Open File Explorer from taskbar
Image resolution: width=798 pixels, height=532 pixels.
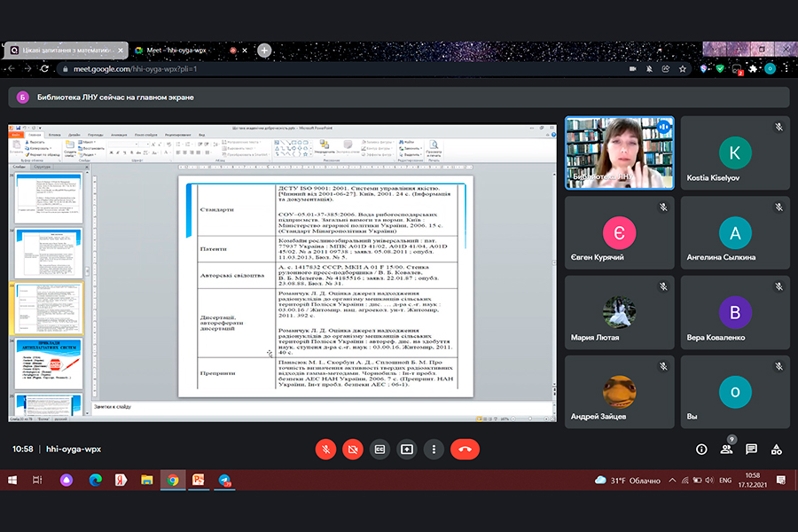point(146,480)
